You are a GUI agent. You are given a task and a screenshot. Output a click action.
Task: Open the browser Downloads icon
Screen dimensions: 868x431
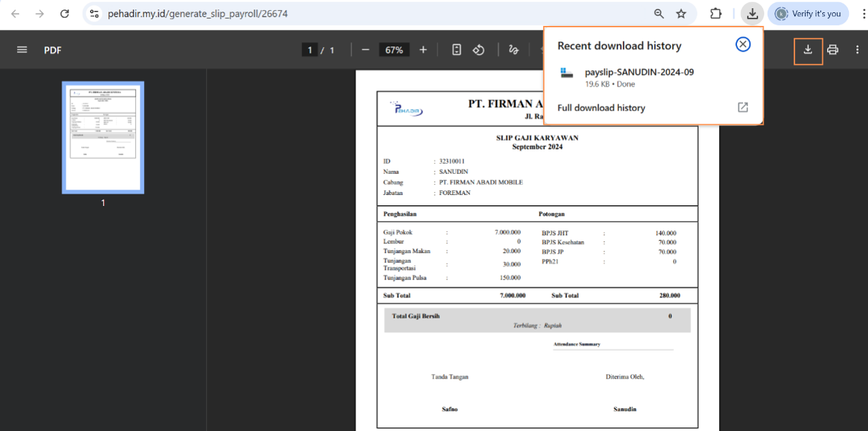click(752, 13)
